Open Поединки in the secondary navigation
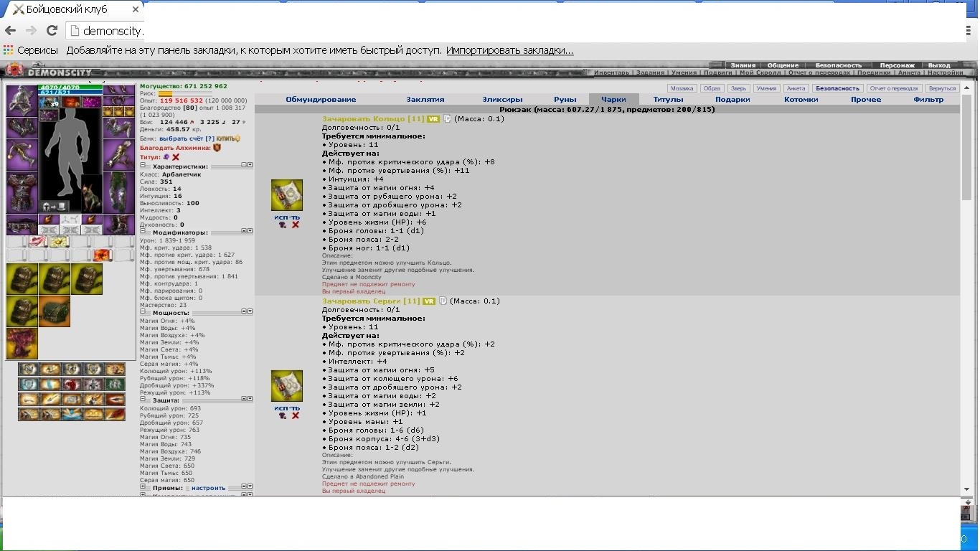 tap(875, 72)
